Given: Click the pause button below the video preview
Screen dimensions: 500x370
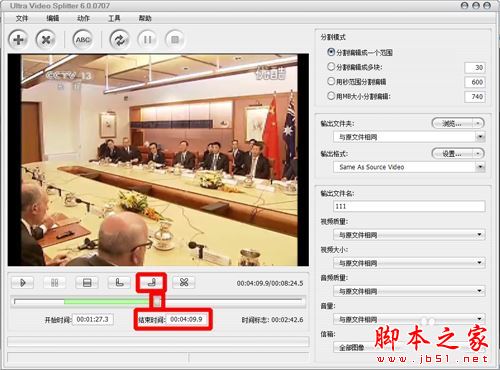Looking at the screenshot, I should point(55,283).
